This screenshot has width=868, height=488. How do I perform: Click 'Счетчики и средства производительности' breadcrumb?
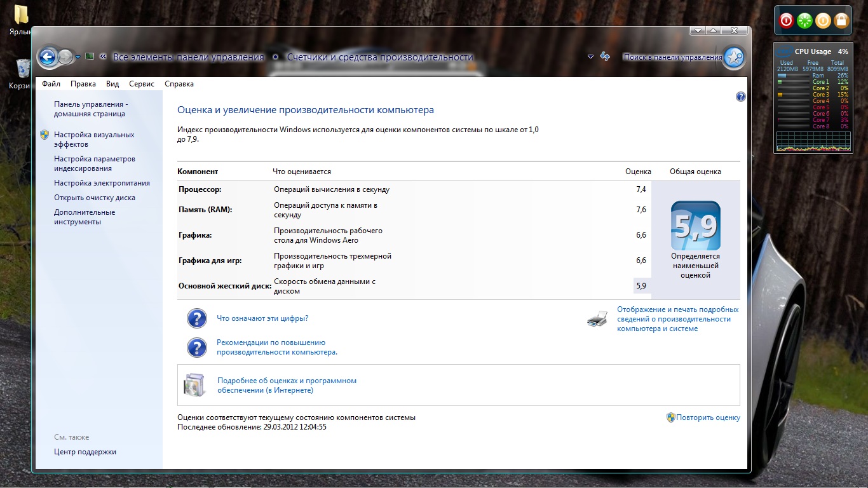(x=380, y=57)
